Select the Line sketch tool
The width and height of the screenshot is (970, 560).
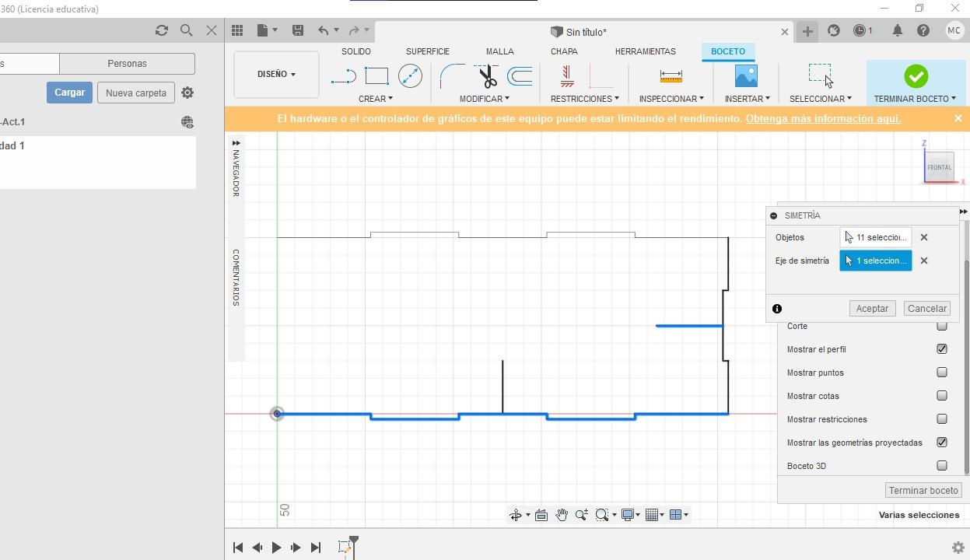(x=343, y=76)
